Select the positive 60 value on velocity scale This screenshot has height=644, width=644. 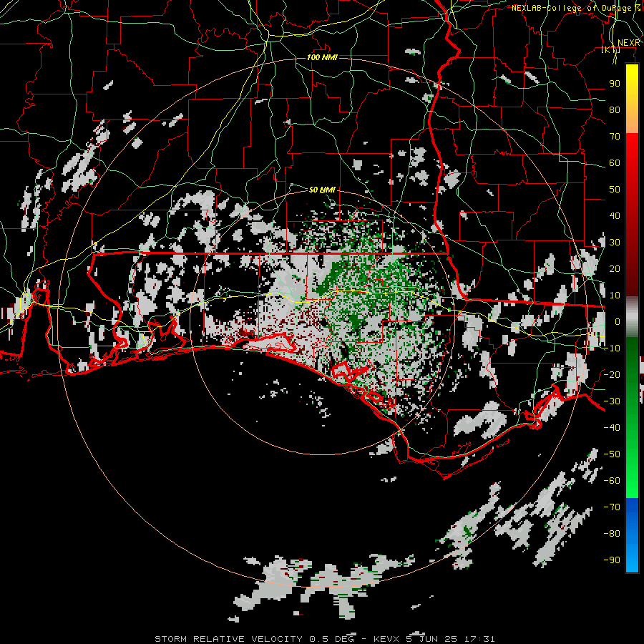click(x=615, y=163)
